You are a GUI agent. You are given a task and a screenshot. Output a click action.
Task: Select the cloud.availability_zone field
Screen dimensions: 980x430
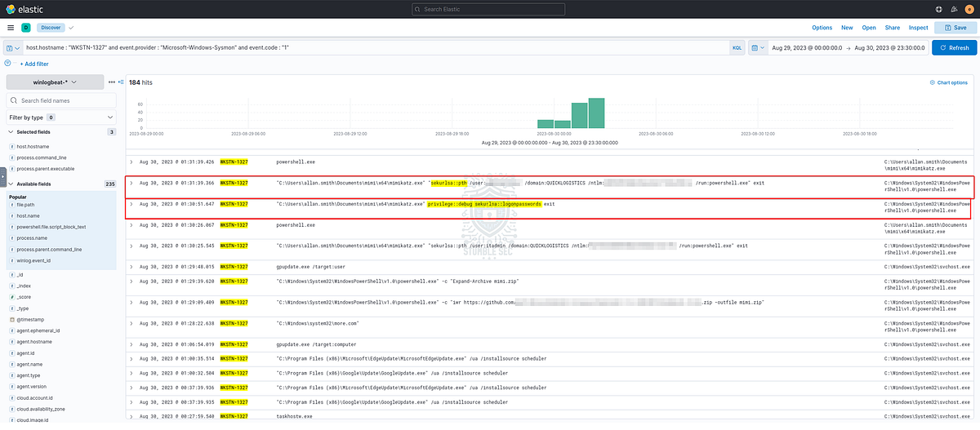pyautogui.click(x=42, y=409)
